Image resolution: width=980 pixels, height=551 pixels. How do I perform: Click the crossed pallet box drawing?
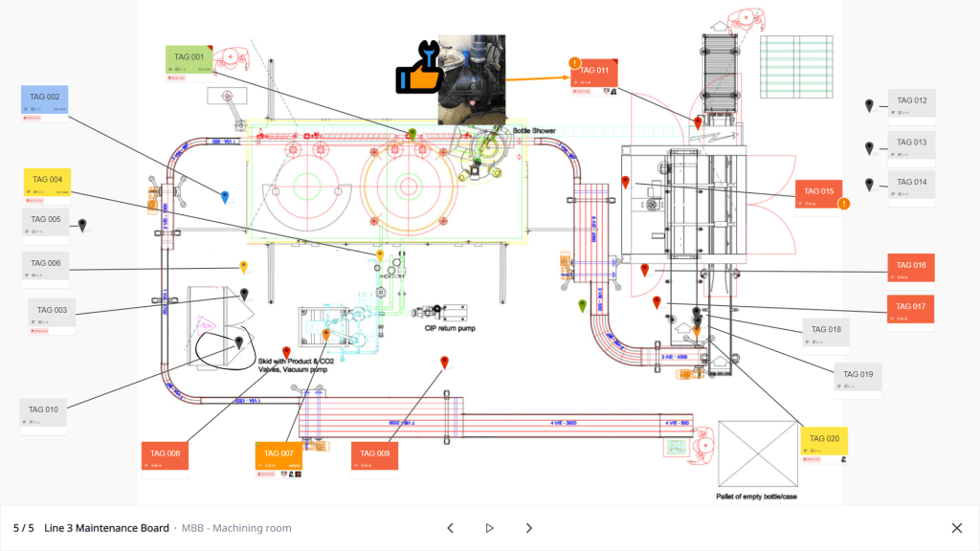click(x=758, y=453)
